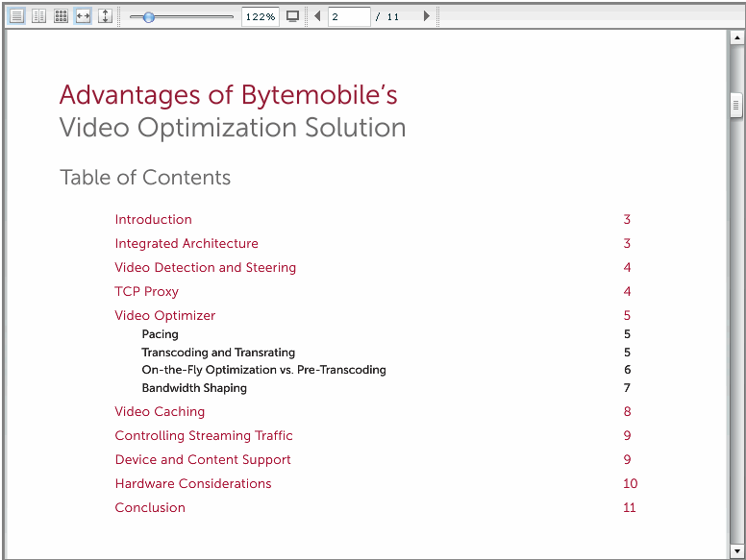Open the Introduction section link
746x560 pixels.
point(153,220)
